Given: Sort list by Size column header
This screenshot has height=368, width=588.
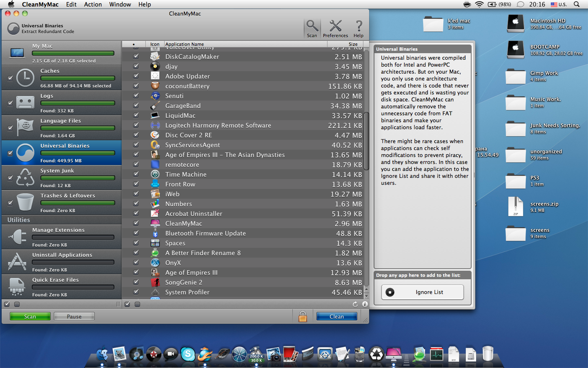Looking at the screenshot, I should 345,44.
